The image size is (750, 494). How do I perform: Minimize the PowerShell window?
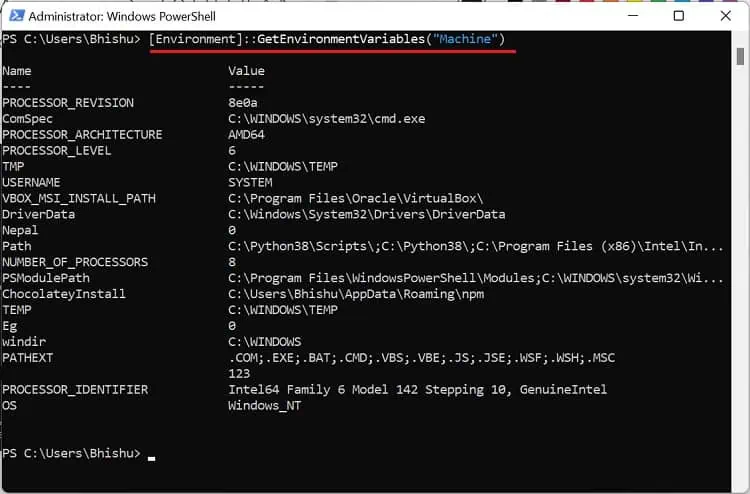(633, 16)
